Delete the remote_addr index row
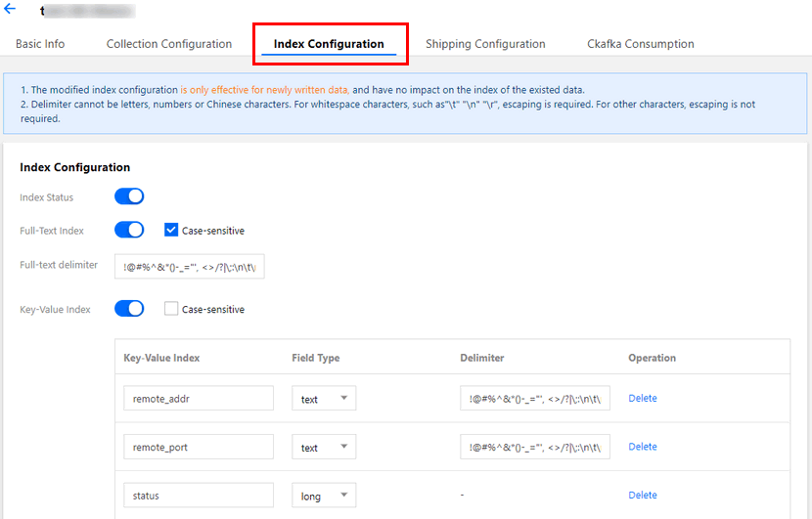Screen dimensions: 812x519 tap(643, 399)
